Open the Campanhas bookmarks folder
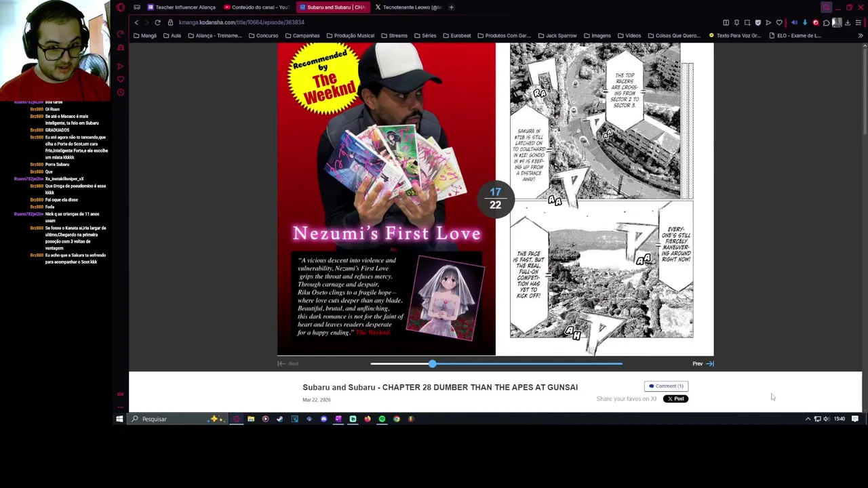 (x=302, y=36)
